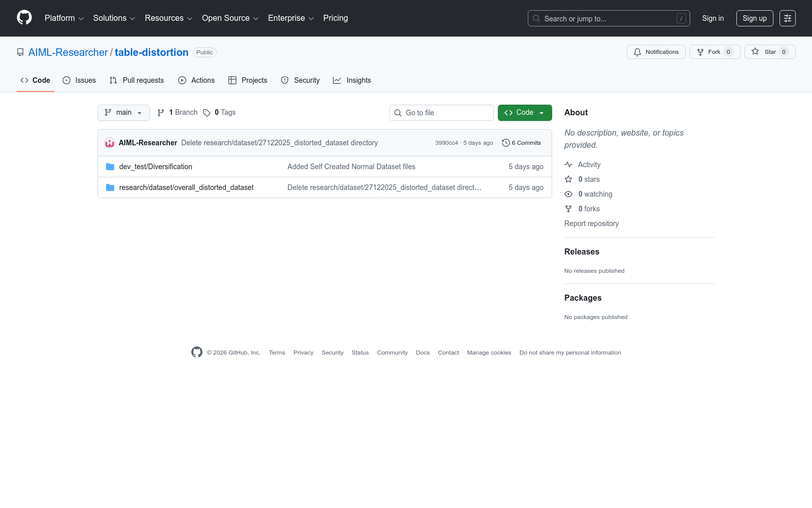The height and width of the screenshot is (508, 812).
Task: Expand the Resources menu
Action: pyautogui.click(x=168, y=18)
